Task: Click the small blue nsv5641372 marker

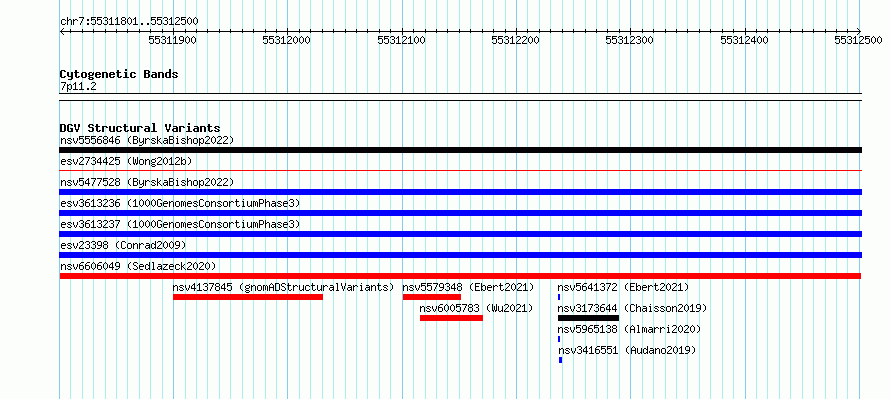Action: click(x=559, y=297)
